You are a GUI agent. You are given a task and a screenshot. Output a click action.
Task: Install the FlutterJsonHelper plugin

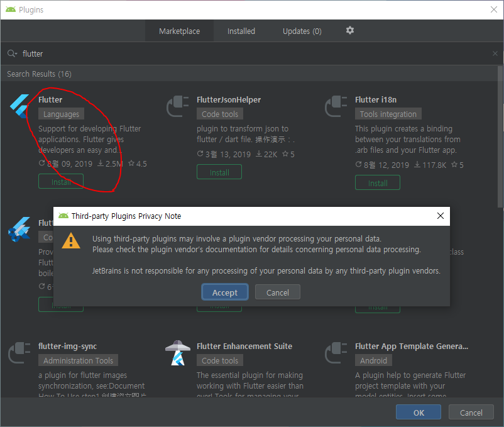(x=219, y=172)
